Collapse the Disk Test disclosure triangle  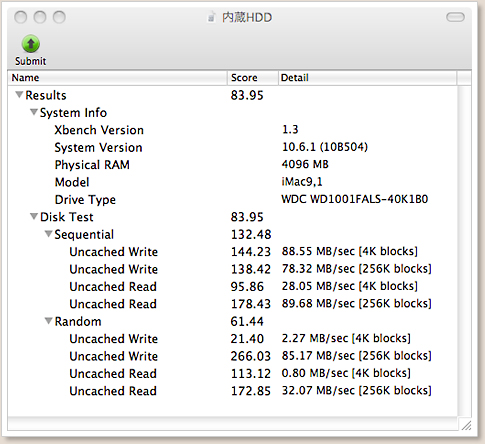click(x=34, y=217)
